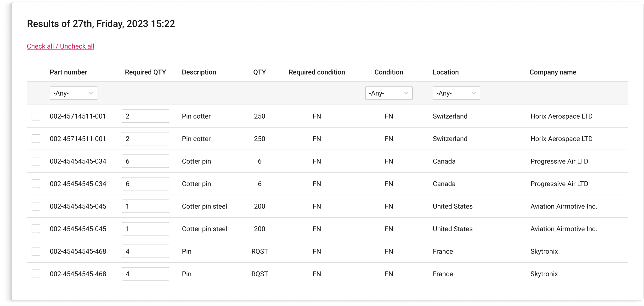Image resolution: width=644 pixels, height=306 pixels.
Task: Click the Required condition column header
Action: click(x=317, y=72)
